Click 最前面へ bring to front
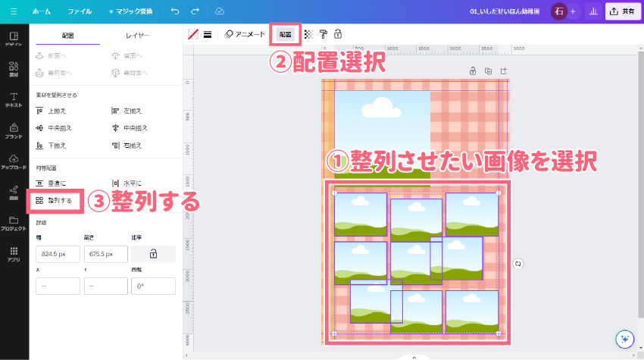 click(x=54, y=73)
